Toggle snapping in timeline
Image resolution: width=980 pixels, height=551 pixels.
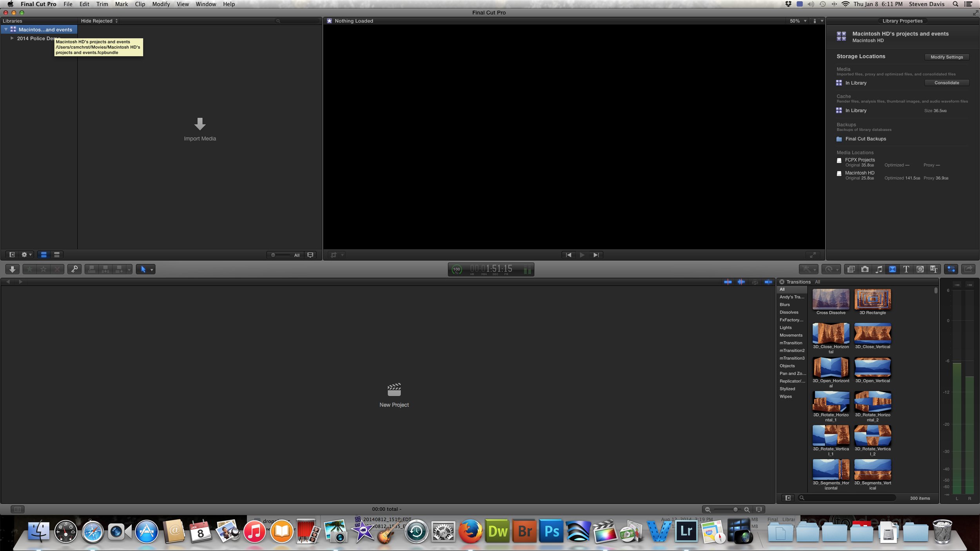(768, 282)
